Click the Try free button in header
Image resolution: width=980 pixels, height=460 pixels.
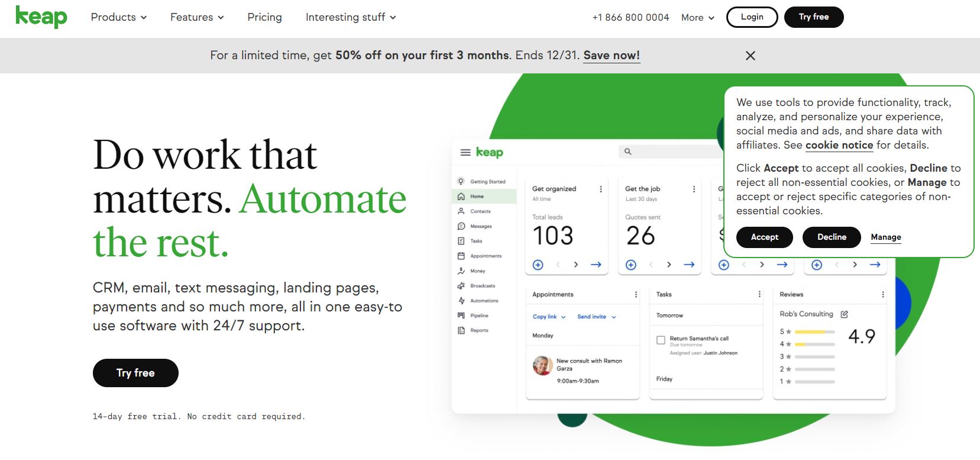814,17
